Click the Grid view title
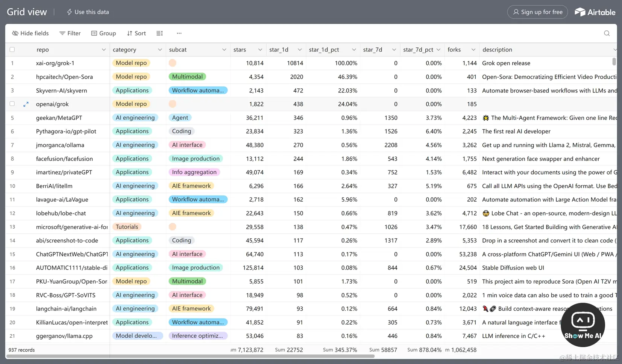The width and height of the screenshot is (622, 364). click(x=27, y=12)
